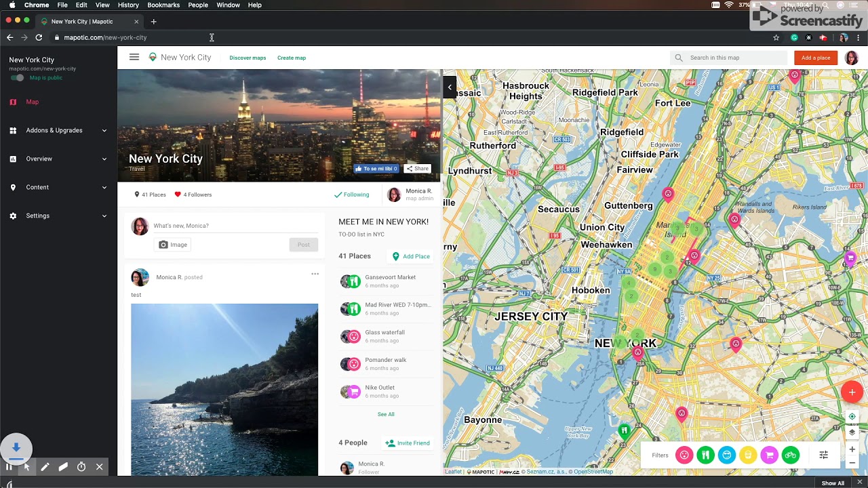Click Invite Friend link
This screenshot has height=488, width=868.
tap(408, 443)
